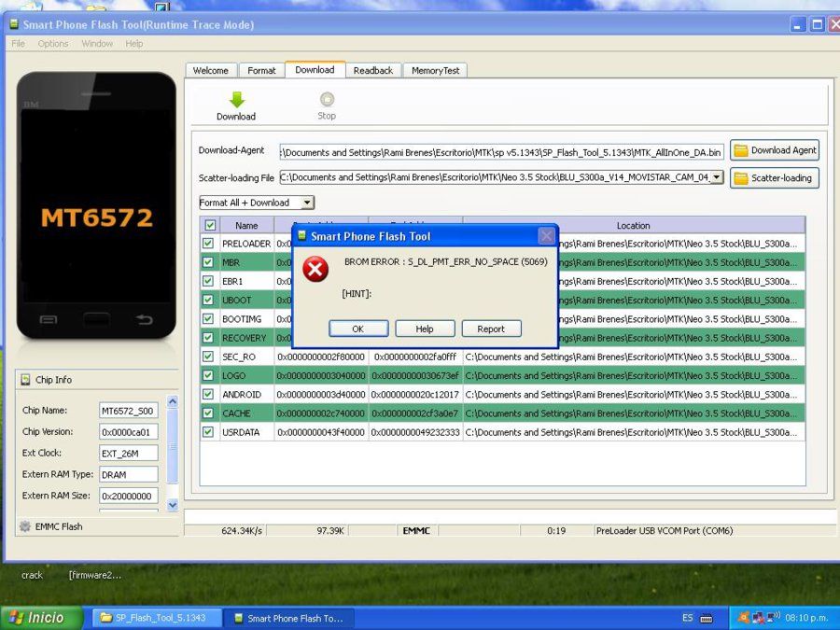
Task: Open SP_Flash_Tool_5.1343 folder in taskbar
Action: (x=153, y=618)
